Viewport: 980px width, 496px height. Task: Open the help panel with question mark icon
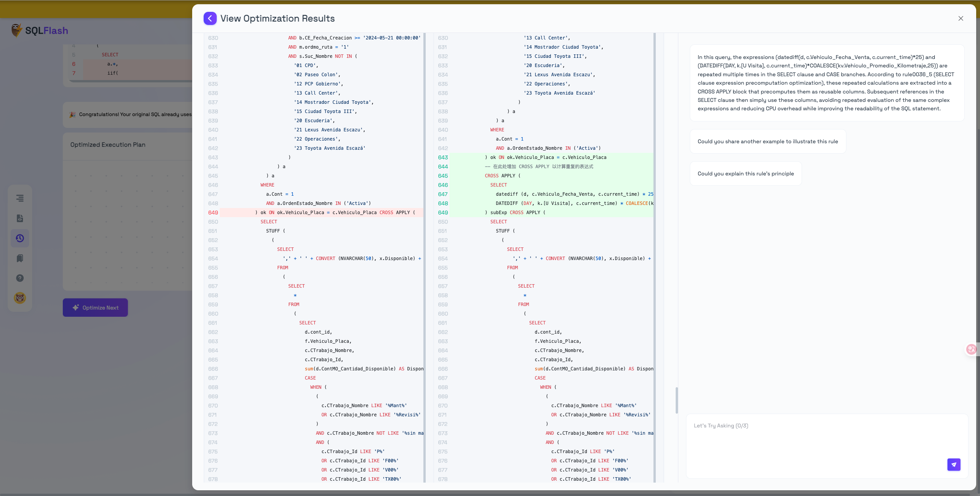(x=20, y=278)
